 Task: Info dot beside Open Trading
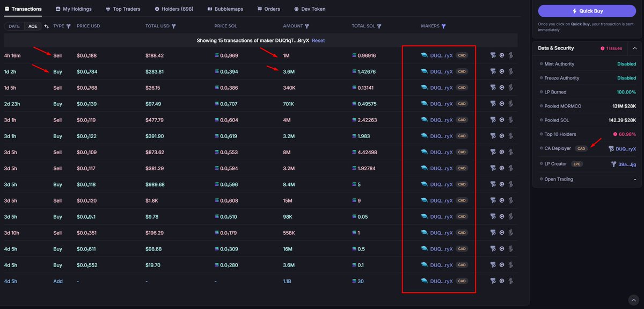pyautogui.click(x=541, y=179)
